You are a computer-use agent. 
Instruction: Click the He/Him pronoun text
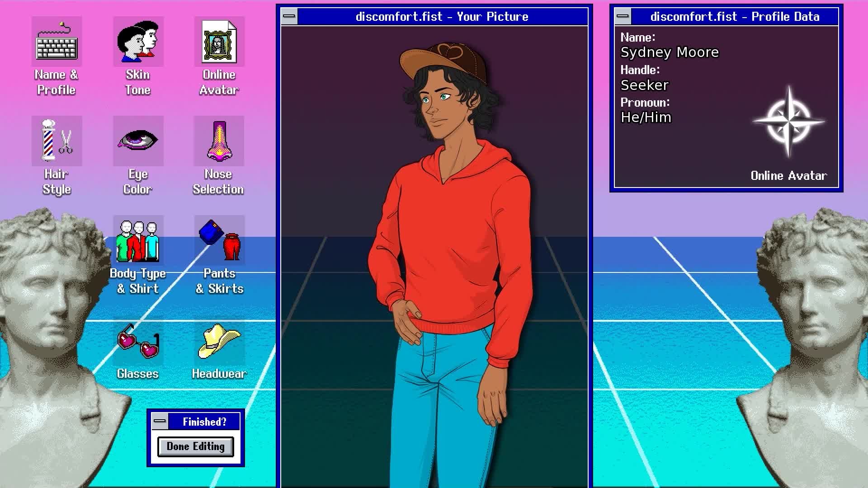click(x=646, y=117)
